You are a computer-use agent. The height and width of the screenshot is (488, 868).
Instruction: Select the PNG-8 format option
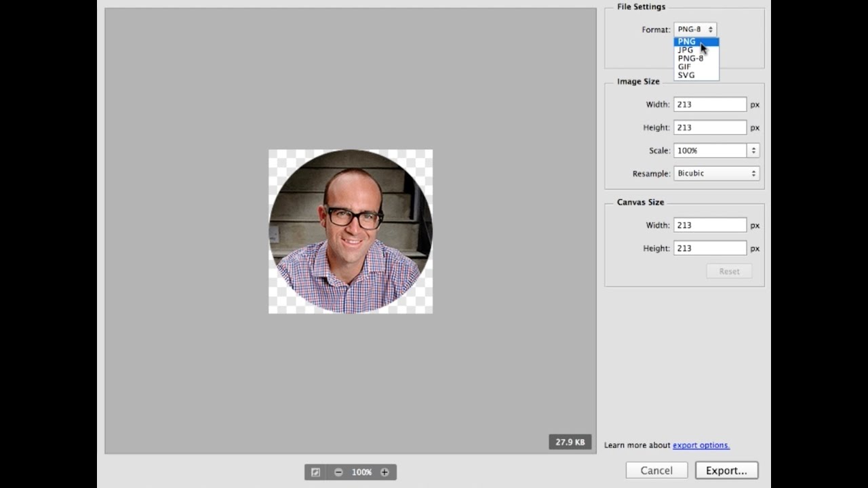pyautogui.click(x=690, y=58)
